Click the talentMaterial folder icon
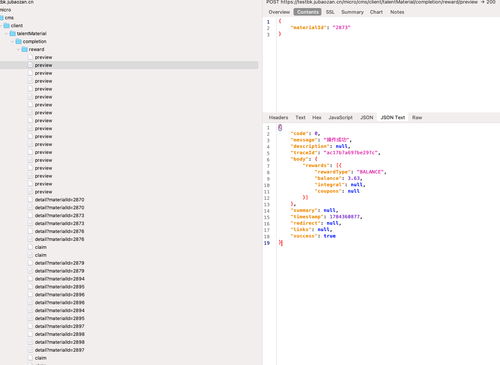 pos(13,33)
